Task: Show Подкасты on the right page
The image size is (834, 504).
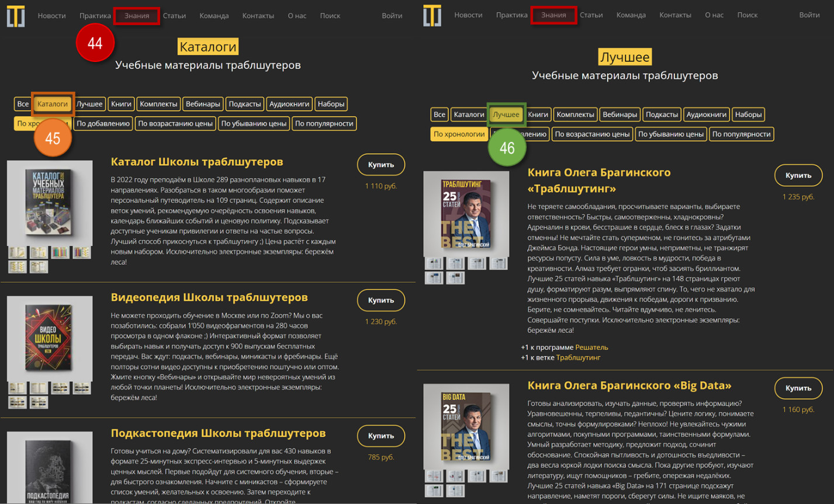Action: (x=662, y=114)
